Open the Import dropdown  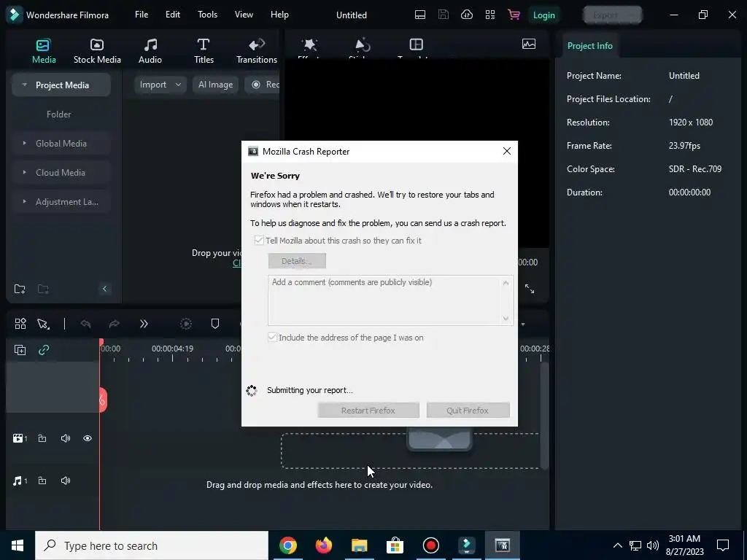(x=160, y=85)
